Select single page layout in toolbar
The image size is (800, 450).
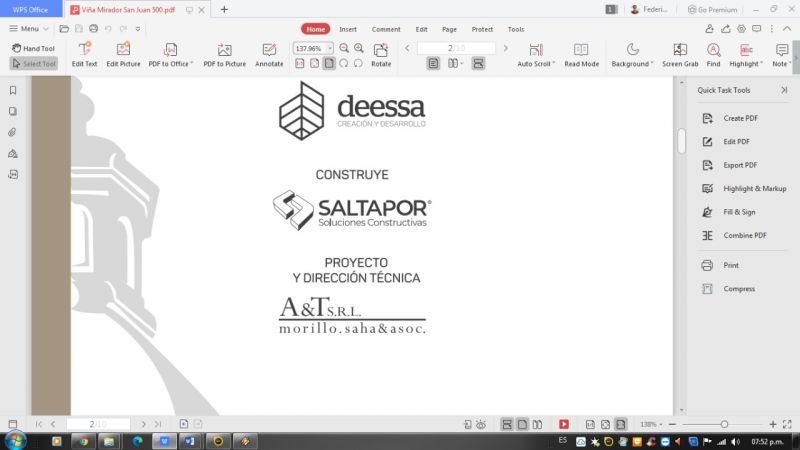pyautogui.click(x=433, y=63)
